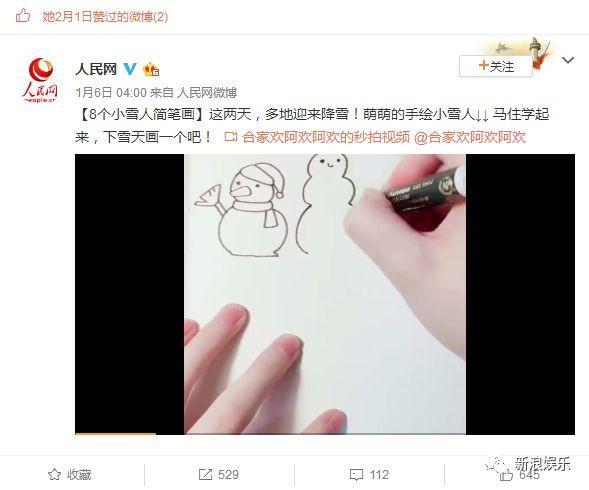Viewport: 589px width, 490px height.
Task: Play the snowman drawing video
Action: click(325, 294)
